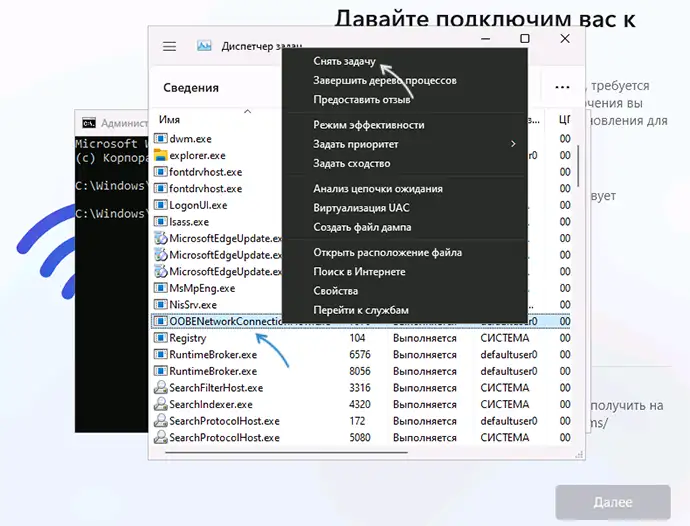Screen dimensions: 690x526
Task: Choose 'Завершить дерево процессов'
Action: (385, 81)
